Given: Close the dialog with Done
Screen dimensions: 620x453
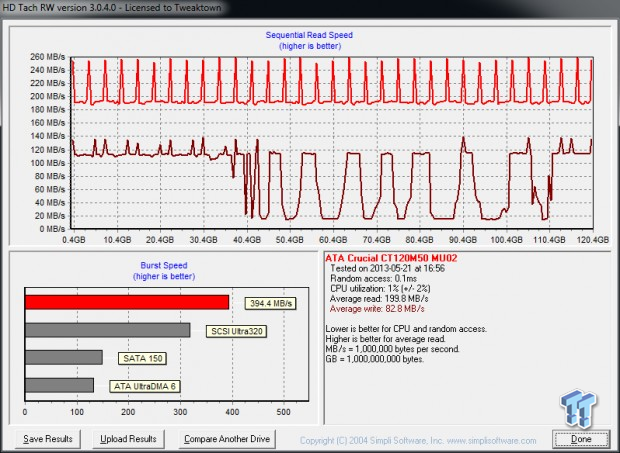Looking at the screenshot, I should (x=581, y=439).
